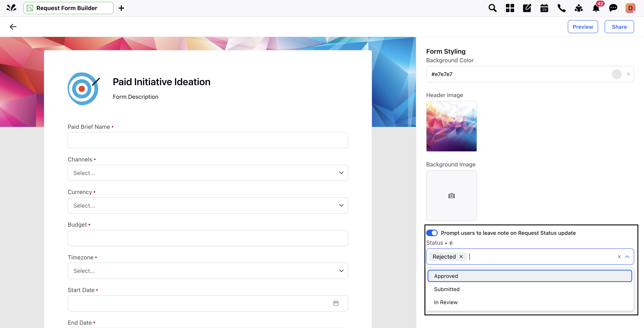Open the Start Date calendar picker icon

point(336,303)
